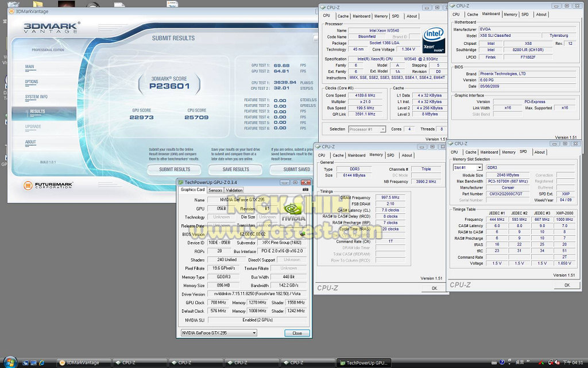The image size is (588, 368).
Task: Expand the Slot #1 memory slot dropdown
Action: click(x=467, y=167)
